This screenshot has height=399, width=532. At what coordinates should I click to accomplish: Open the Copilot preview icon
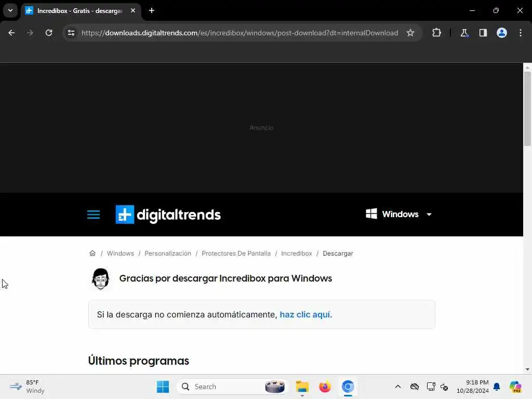[515, 387]
